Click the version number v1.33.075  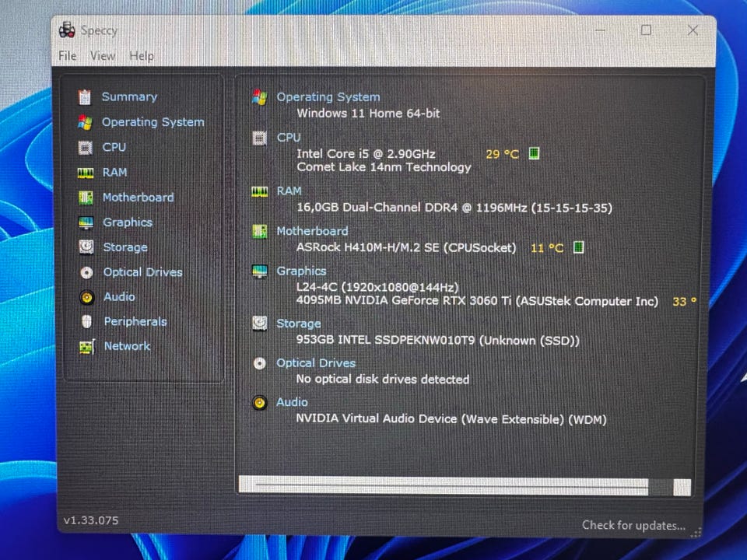click(x=91, y=520)
